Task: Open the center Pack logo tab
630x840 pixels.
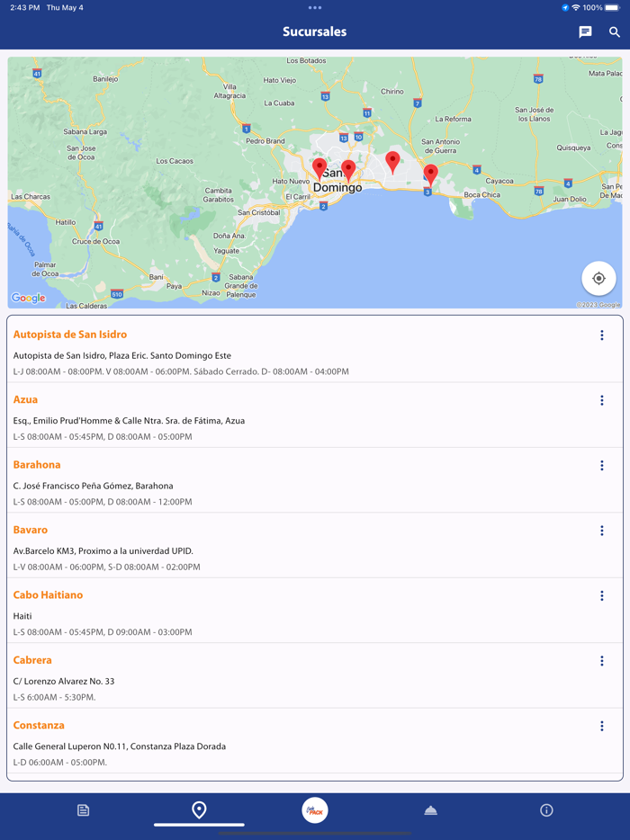Action: (x=315, y=810)
